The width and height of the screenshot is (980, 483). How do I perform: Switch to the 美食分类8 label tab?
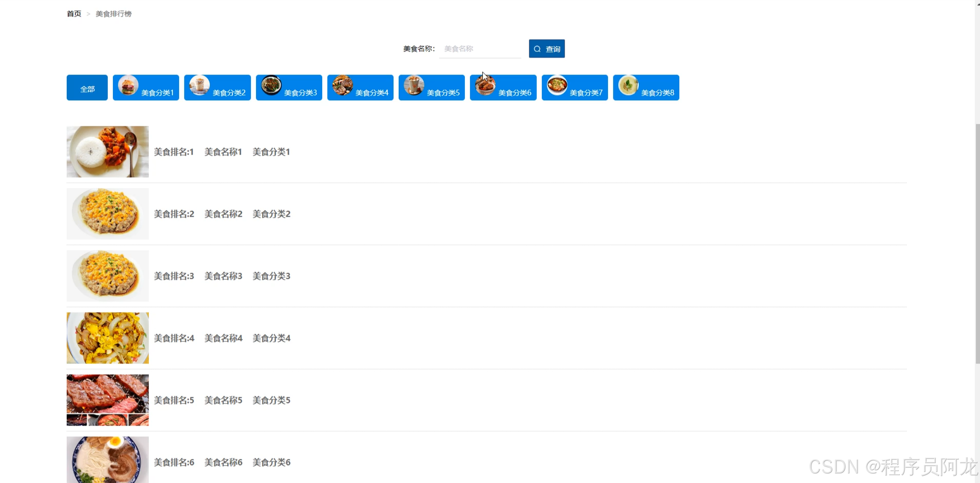(657, 93)
